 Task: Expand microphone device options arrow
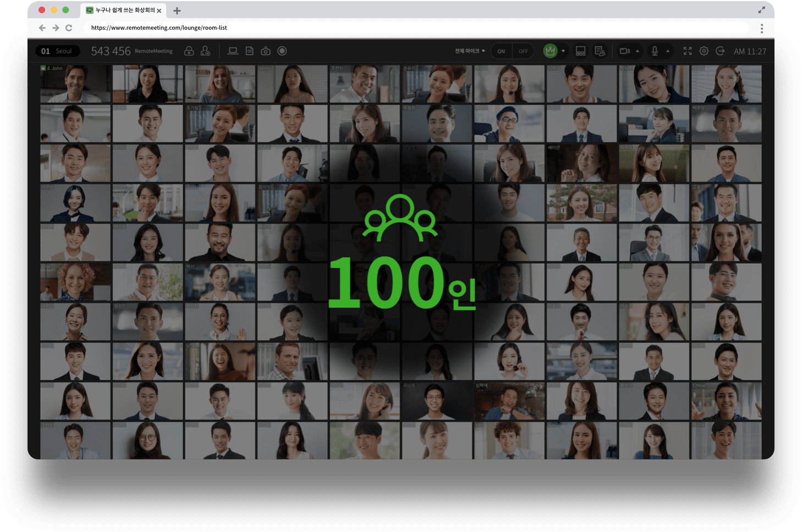point(668,51)
